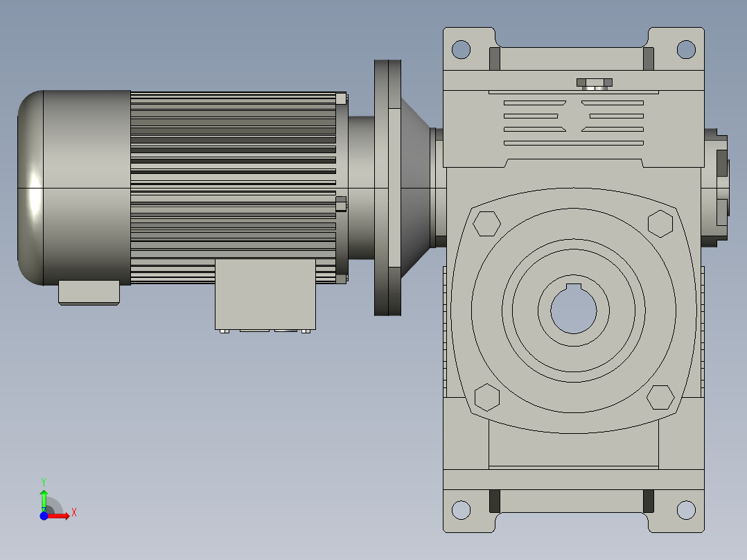The width and height of the screenshot is (747, 560).
Task: Select the motor terminal box underneath
Action: tap(267, 295)
